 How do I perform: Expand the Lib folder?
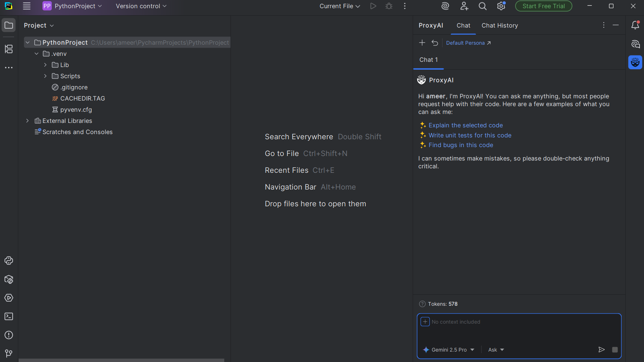pos(45,65)
